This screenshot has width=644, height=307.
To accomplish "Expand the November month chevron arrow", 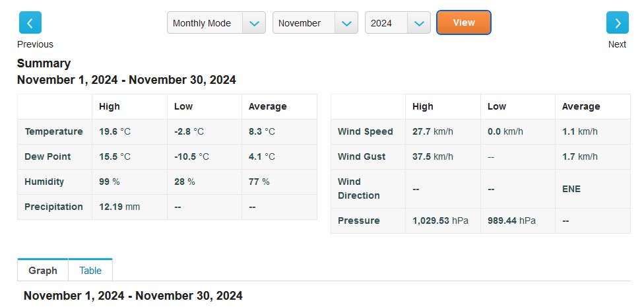I will pyautogui.click(x=346, y=23).
